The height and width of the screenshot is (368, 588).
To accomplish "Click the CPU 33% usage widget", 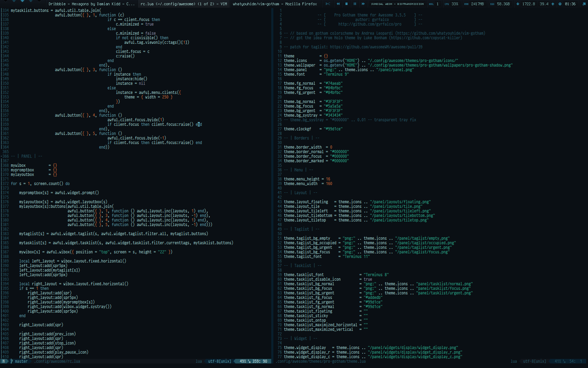I will [451, 4].
